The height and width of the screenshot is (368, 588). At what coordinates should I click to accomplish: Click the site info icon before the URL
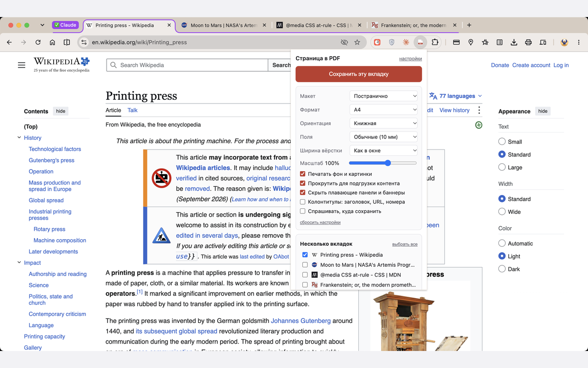84,42
